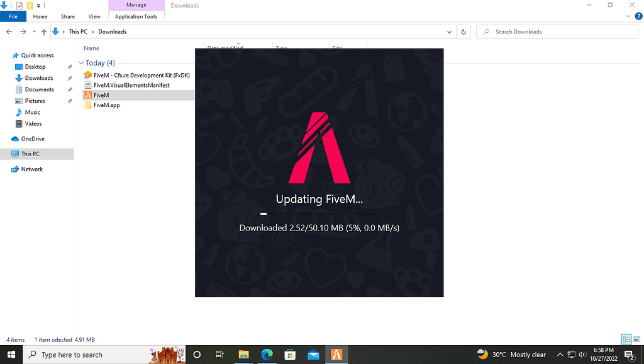644x364 pixels.
Task: Launch Microsoft Edge from the taskbar
Action: point(267,355)
